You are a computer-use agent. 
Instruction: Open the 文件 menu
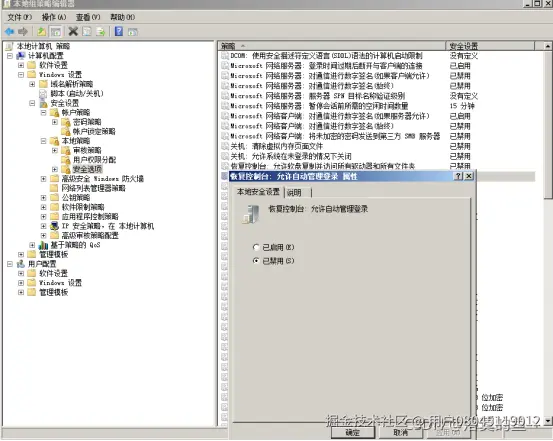point(20,17)
